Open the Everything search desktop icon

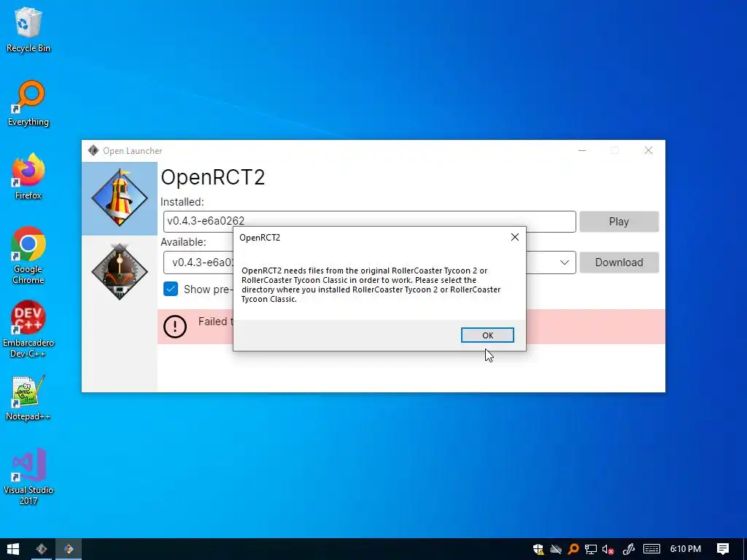(x=28, y=104)
